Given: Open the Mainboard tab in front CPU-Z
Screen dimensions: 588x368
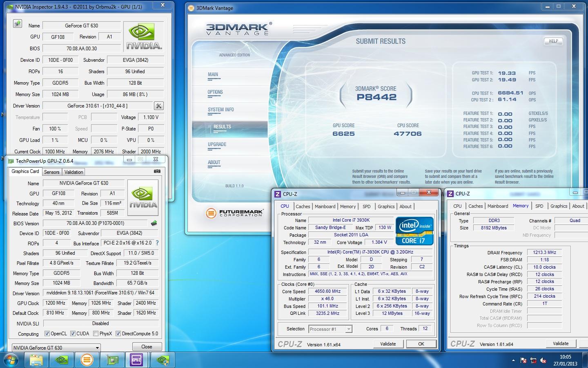Looking at the screenshot, I should [x=325, y=206].
